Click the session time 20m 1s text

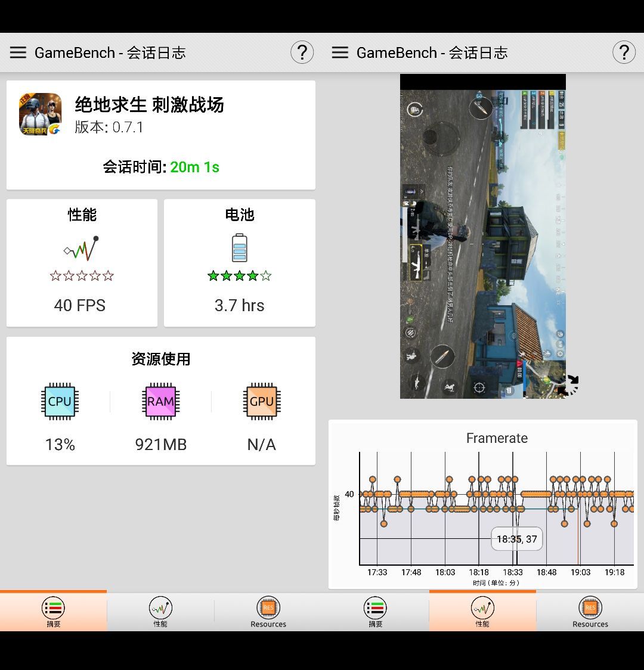coord(194,167)
